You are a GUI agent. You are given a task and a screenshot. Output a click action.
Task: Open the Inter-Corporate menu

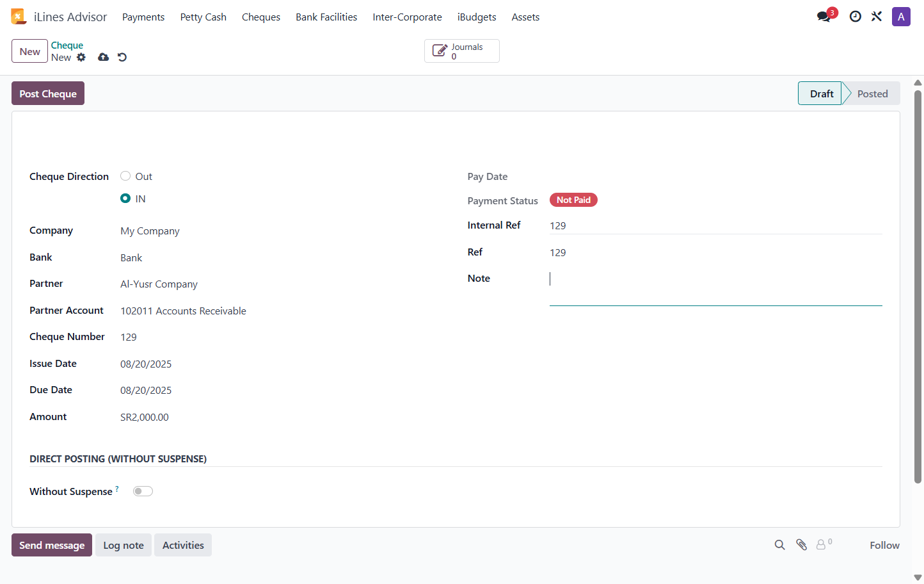pos(408,17)
